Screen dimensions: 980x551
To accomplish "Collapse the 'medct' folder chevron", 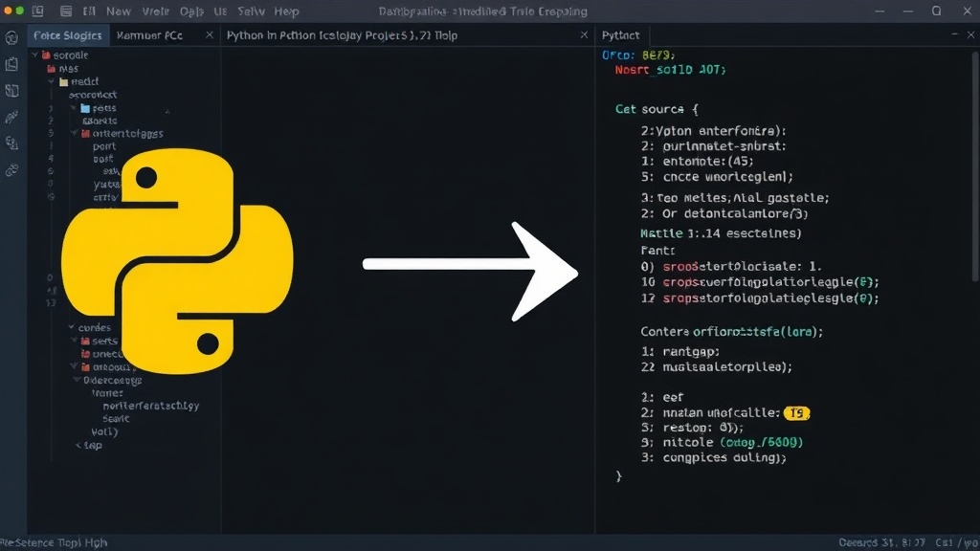I will pos(52,81).
